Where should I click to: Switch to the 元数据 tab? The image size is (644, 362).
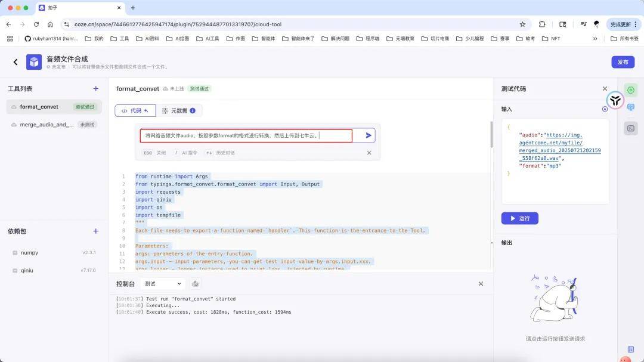179,111
